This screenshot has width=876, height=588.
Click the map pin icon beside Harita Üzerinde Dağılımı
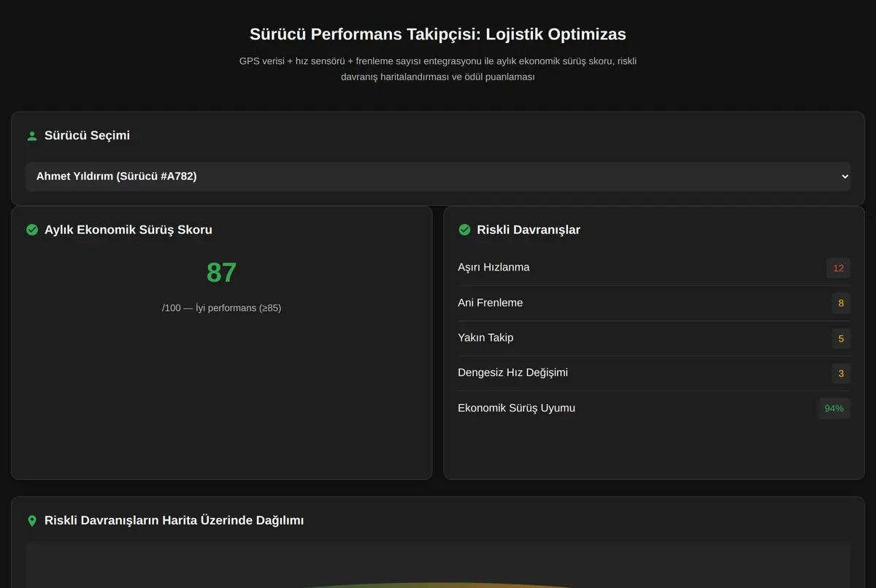click(32, 521)
